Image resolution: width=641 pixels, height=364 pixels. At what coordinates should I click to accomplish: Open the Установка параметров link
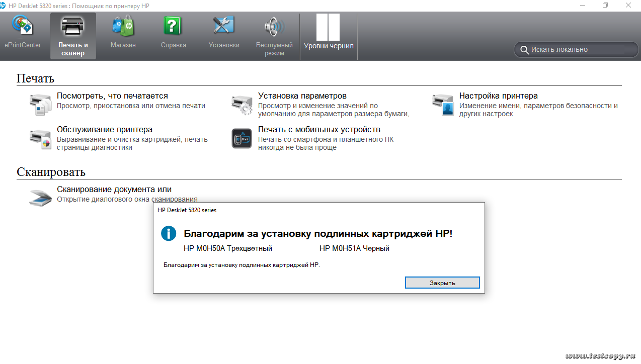[x=302, y=96]
